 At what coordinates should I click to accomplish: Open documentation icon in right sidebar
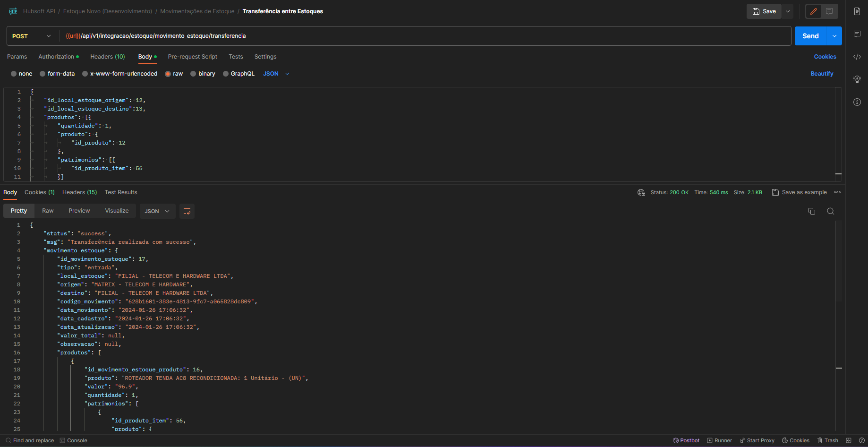point(857,11)
